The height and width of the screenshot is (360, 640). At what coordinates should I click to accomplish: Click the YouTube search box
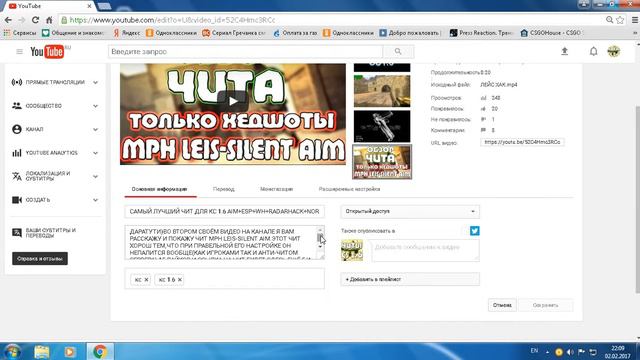(x=246, y=52)
